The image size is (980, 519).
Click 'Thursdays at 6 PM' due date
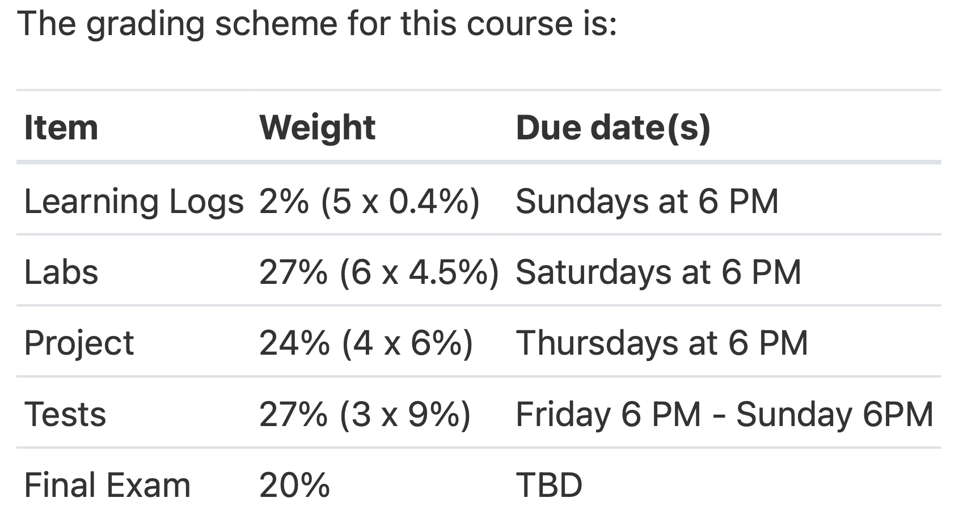tap(662, 343)
